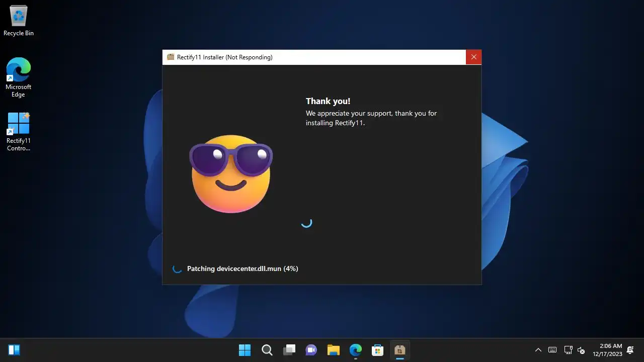The image size is (644, 362).
Task: Click the muted volume tray icon
Action: [581, 350]
